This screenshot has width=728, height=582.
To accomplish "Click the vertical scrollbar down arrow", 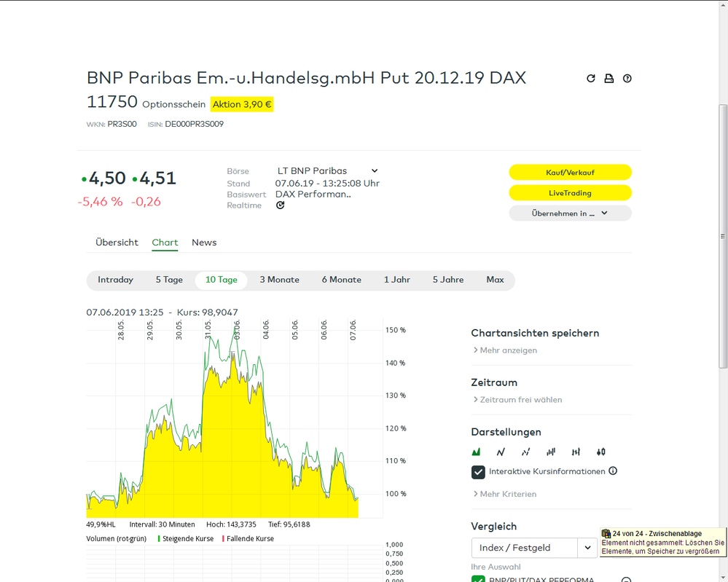I will (722, 575).
